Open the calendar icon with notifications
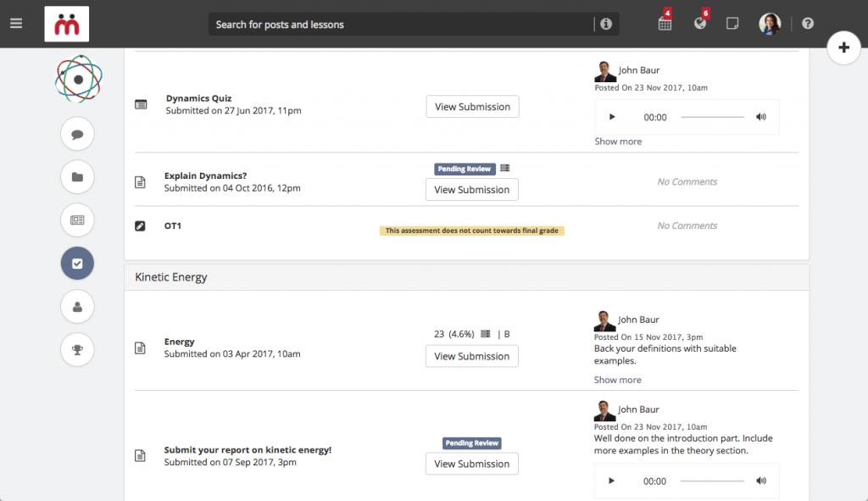 pyautogui.click(x=665, y=23)
